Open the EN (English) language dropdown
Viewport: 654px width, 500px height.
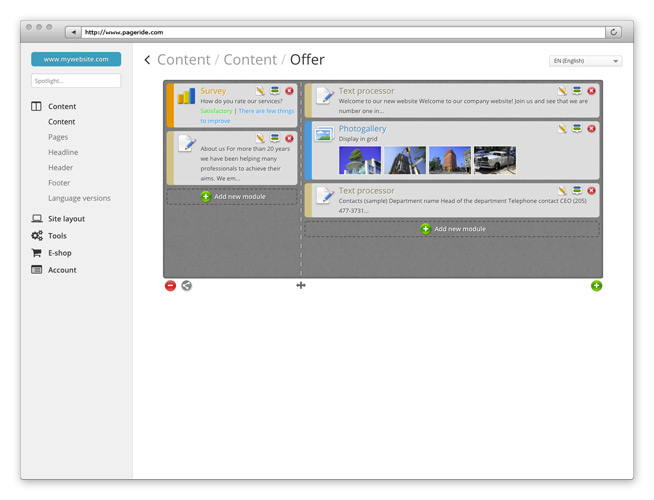[585, 61]
